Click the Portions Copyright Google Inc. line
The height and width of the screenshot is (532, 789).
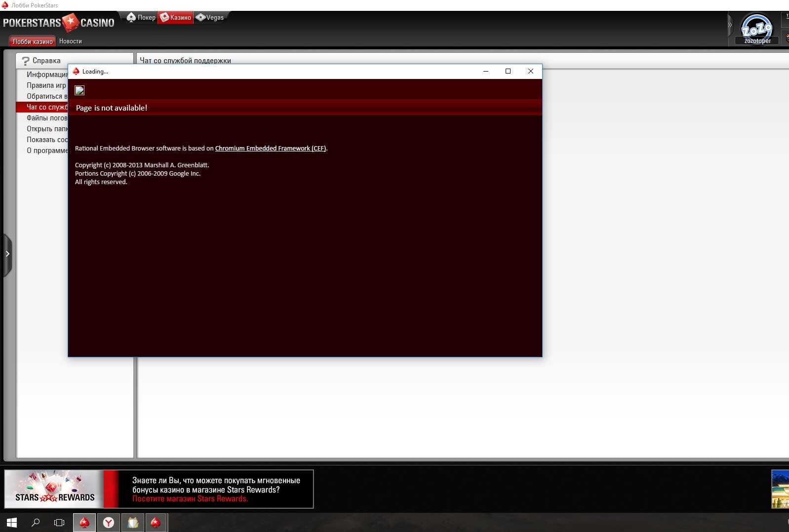[x=138, y=174]
